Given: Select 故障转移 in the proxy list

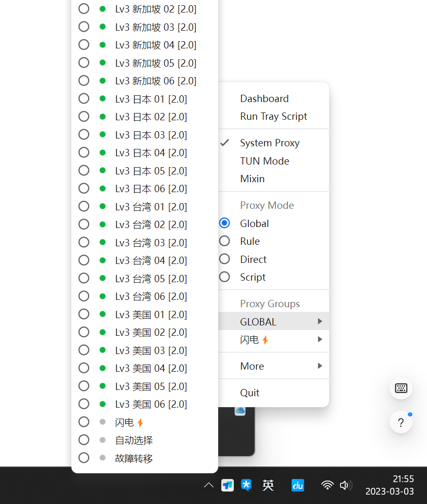Looking at the screenshot, I should point(145,458).
